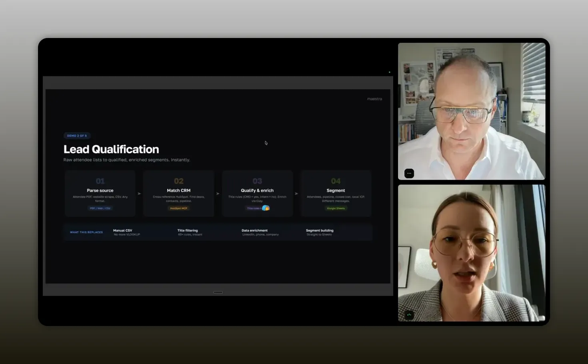Click the 'Lead Qualification' heading
The image size is (588, 364).
pos(111,149)
